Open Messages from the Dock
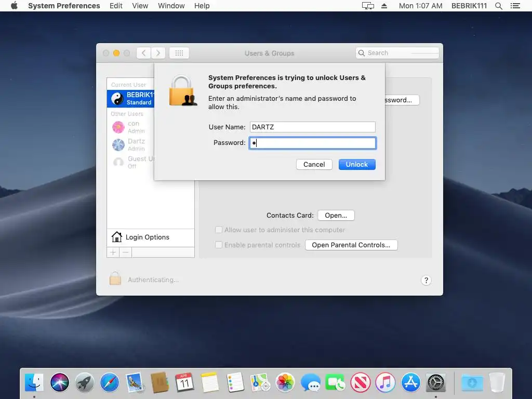532x399 pixels. (x=310, y=383)
